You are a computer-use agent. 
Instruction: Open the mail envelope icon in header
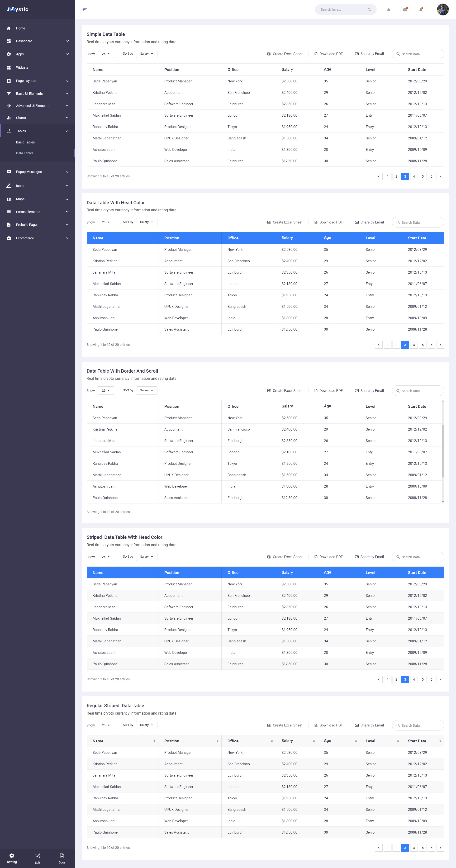click(405, 9)
